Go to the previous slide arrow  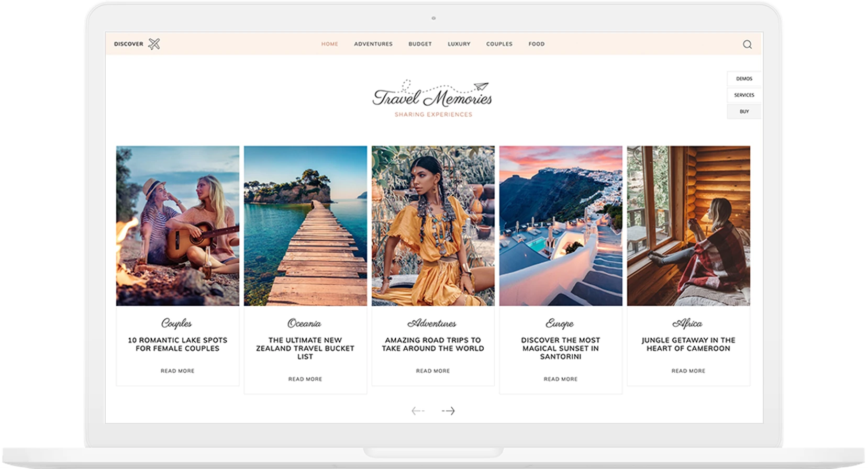pos(418,411)
